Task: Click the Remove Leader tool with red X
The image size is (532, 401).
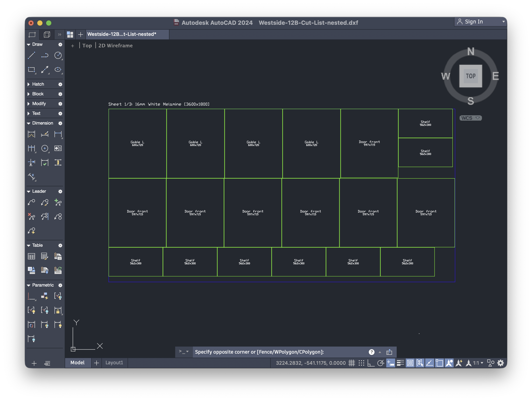Action: [31, 216]
